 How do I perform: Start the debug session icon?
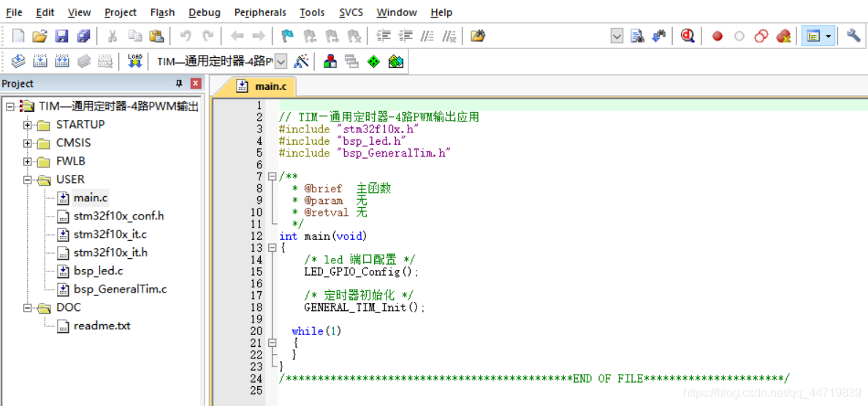(x=687, y=36)
